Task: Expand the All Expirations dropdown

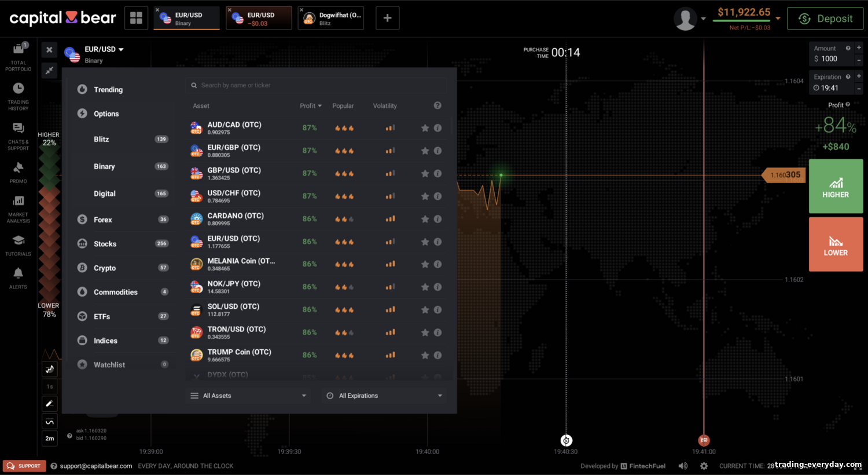Action: pyautogui.click(x=384, y=396)
